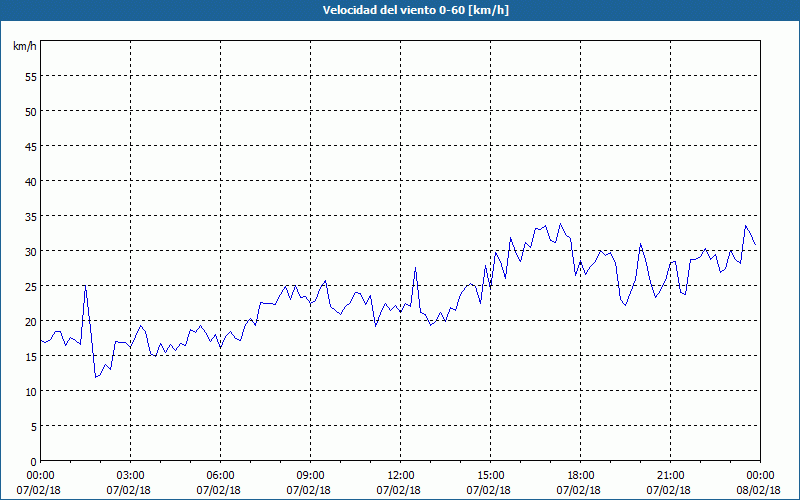Select the y-axis label '10'
Image resolution: width=800 pixels, height=500 pixels.
point(31,391)
